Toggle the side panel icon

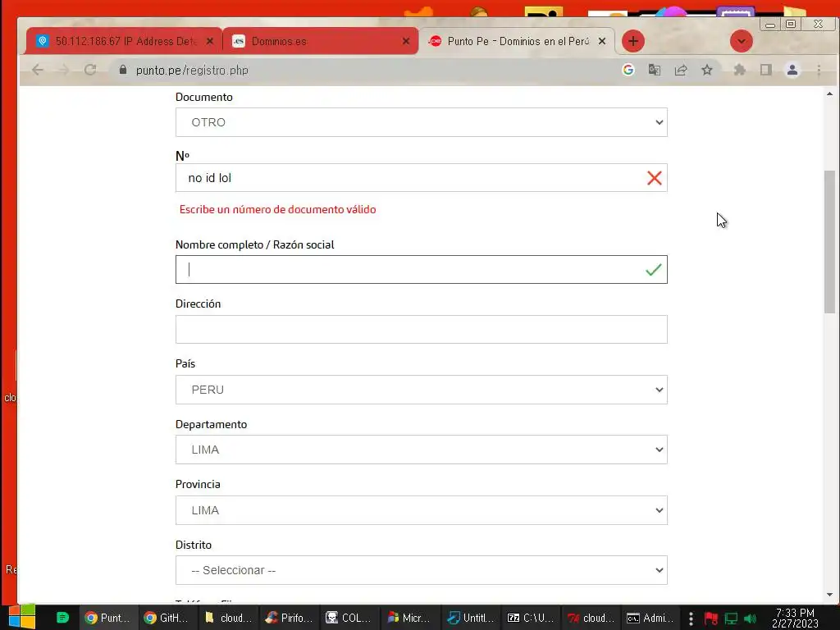click(766, 70)
